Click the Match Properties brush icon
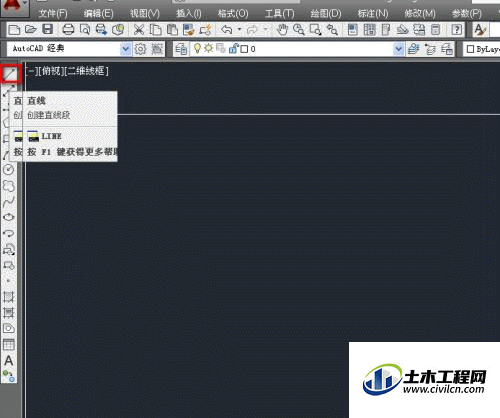The height and width of the screenshot is (418, 500). [x=189, y=30]
